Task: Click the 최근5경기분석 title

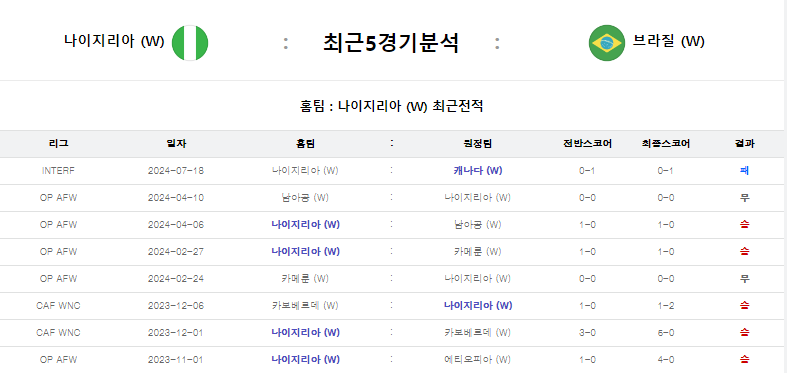Action: (391, 43)
